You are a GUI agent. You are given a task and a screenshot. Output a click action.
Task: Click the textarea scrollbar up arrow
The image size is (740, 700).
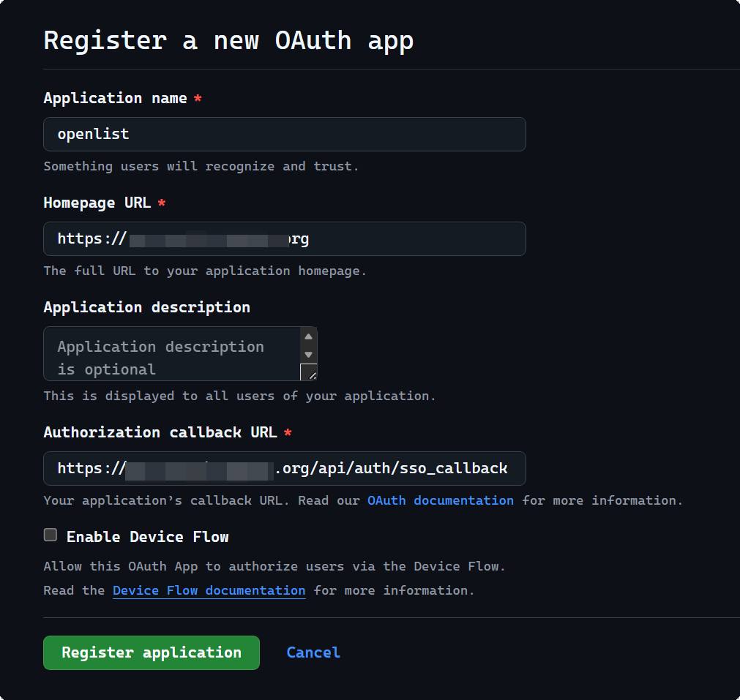[x=308, y=336]
